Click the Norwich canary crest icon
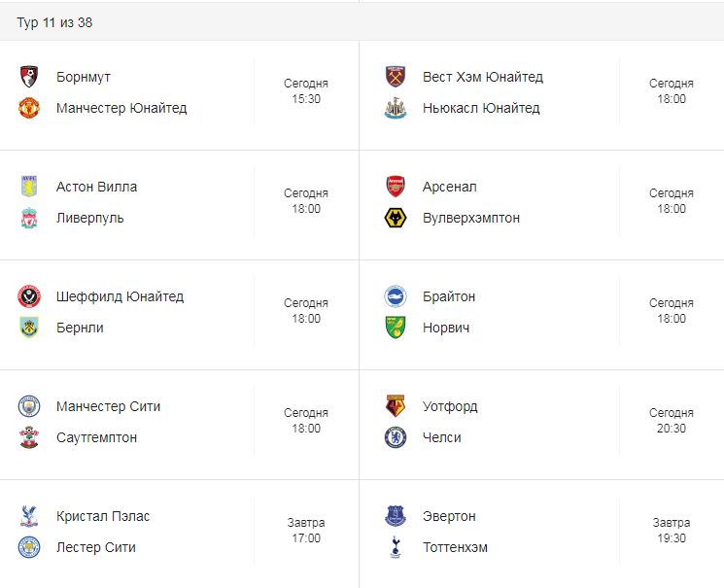The width and height of the screenshot is (724, 588). (396, 328)
